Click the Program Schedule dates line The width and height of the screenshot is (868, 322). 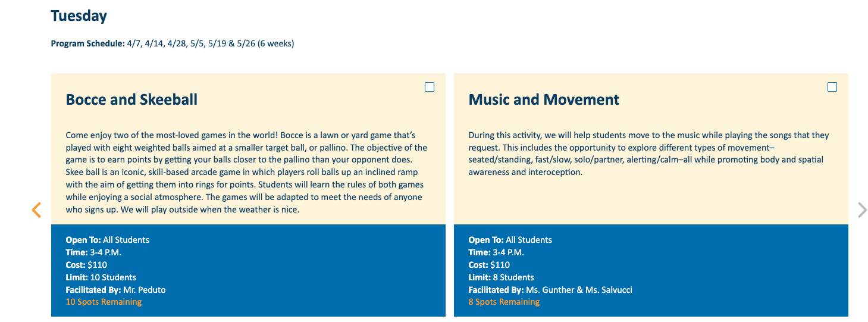click(173, 43)
